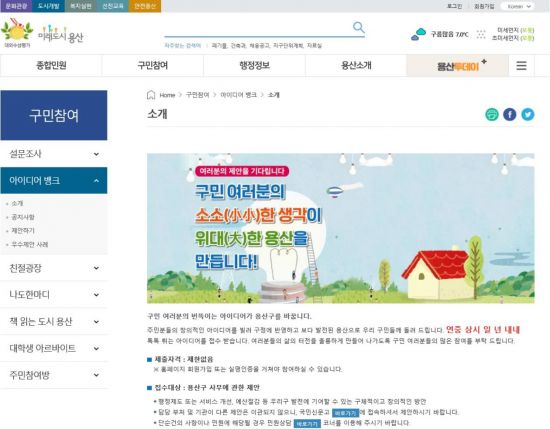Open the 행정정보 main menu
This screenshot has height=429, width=550.
coord(254,66)
